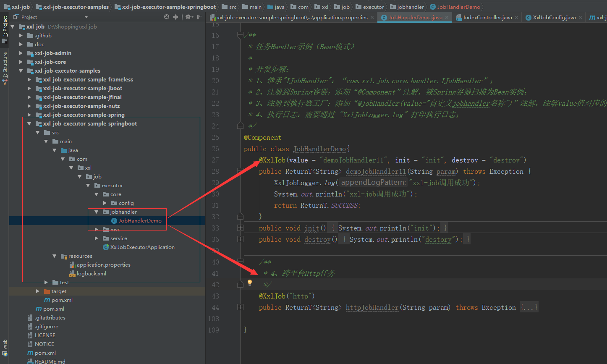Click the jobhandler breadcrumb in navigation bar
Viewport: 607px width, 364px height.
click(x=407, y=7)
